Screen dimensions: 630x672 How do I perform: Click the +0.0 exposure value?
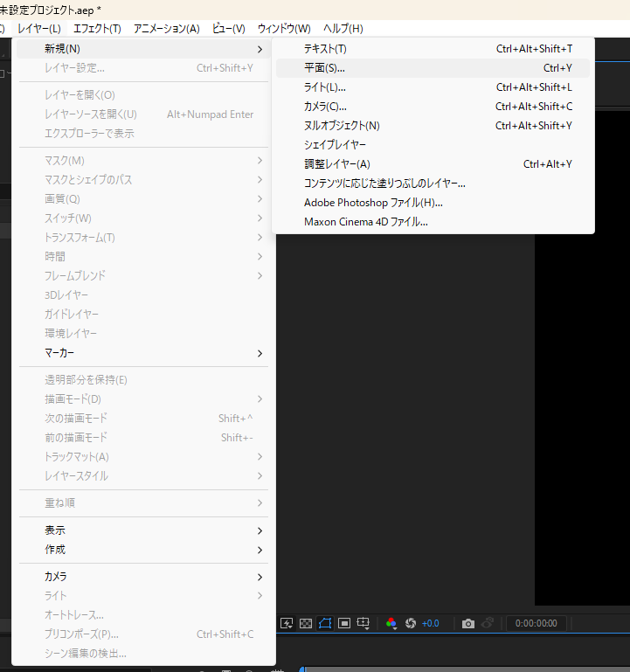[x=431, y=623]
